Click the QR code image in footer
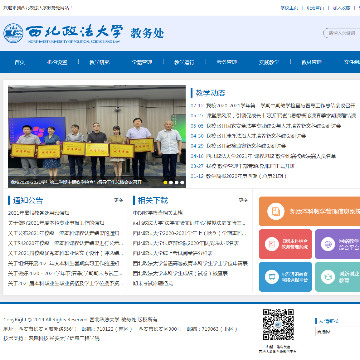The width and height of the screenshot is (360, 360). tap(278, 325)
